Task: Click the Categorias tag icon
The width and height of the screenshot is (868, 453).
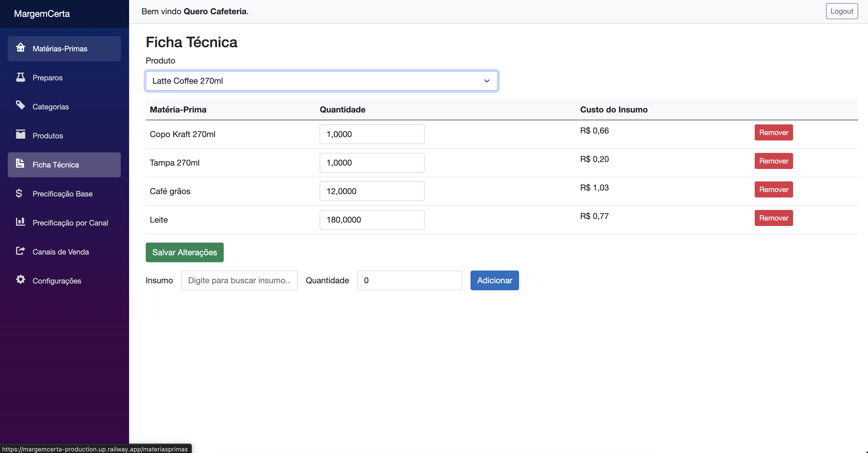Action: (x=20, y=105)
